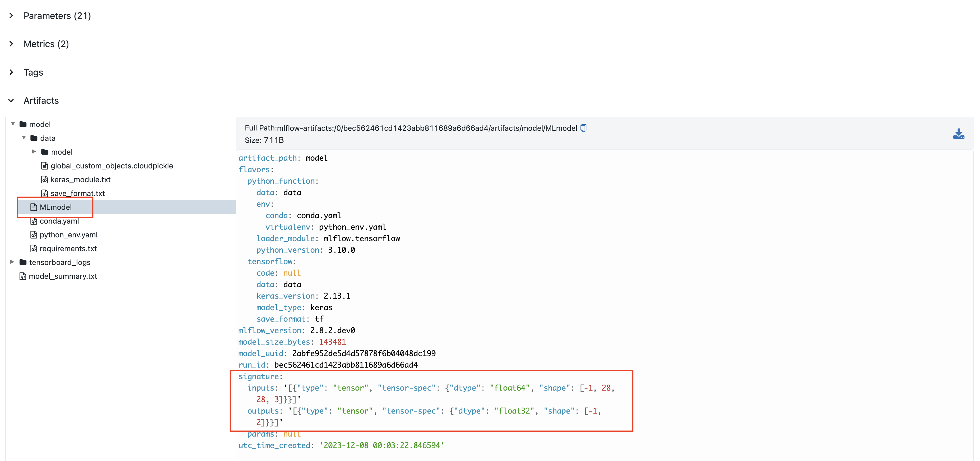Click the code file icon beside requirements.txt
Screen dimensions: 980x461
point(33,248)
